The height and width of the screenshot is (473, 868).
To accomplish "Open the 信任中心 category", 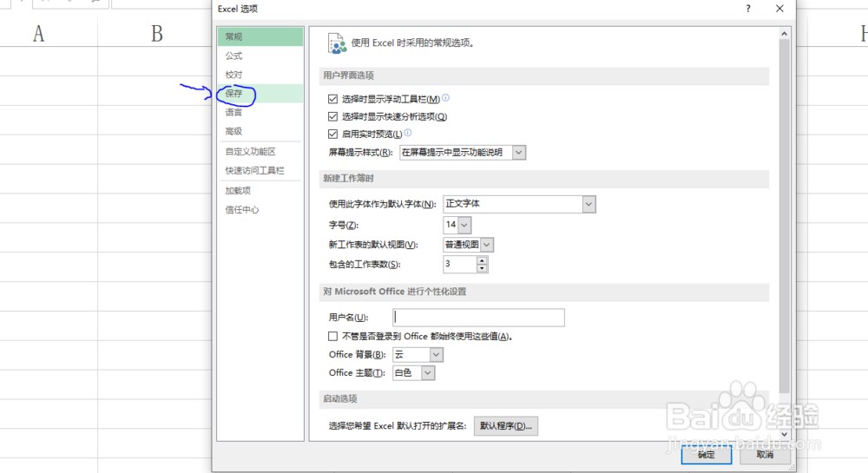I will point(260,210).
